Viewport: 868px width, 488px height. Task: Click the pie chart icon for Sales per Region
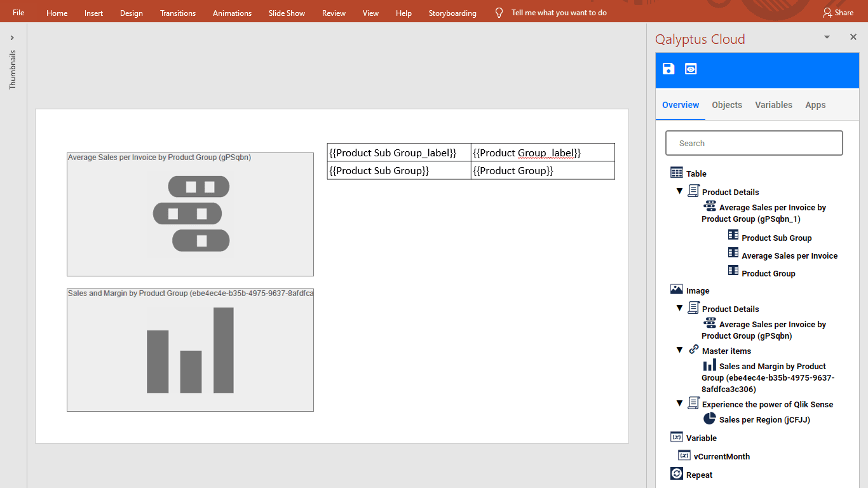[710, 418]
